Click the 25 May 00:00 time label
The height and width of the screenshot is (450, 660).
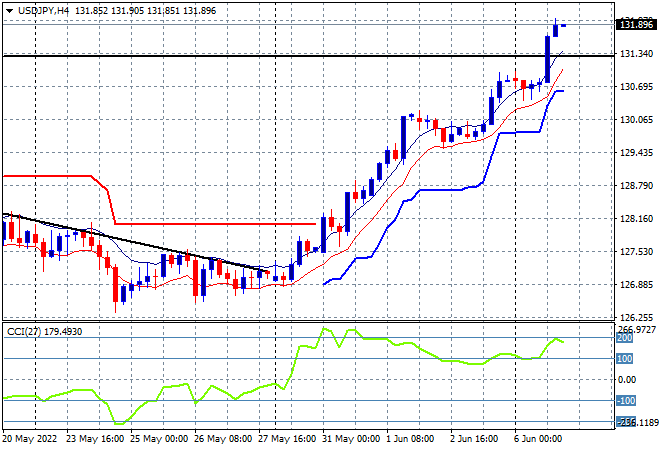pos(159,439)
